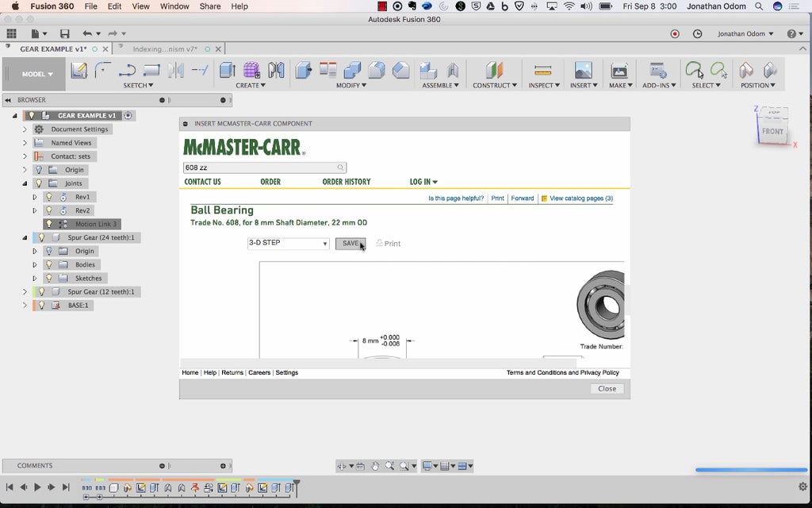Click the job status clock icon

[x=698, y=33]
